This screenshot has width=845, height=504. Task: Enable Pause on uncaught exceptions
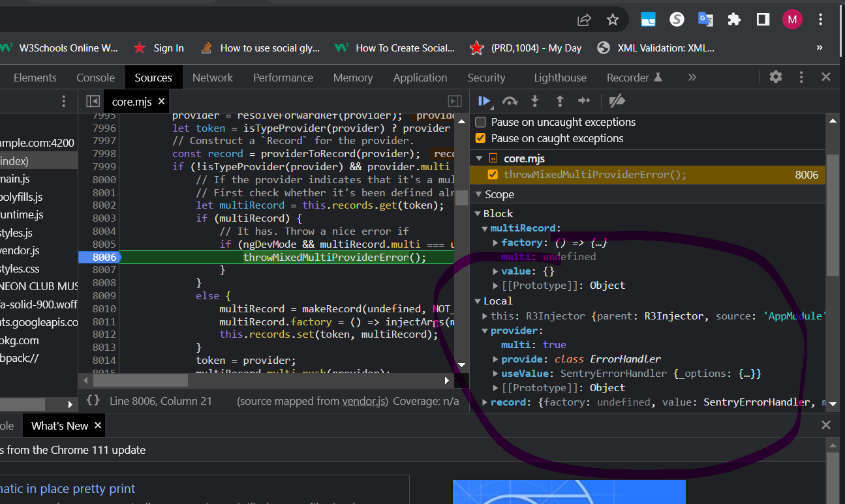click(481, 122)
